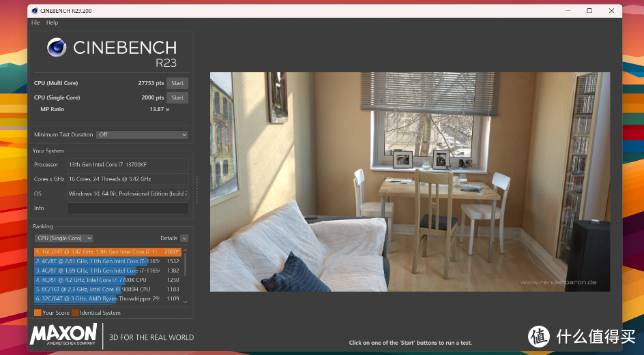The image size is (644, 355).
Task: Open the CPU (Single Core) ranking dropdown
Action: click(x=63, y=238)
